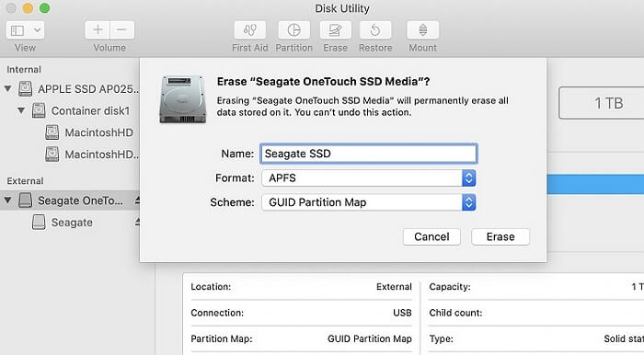Click the hard drive image in Erase dialog
Image resolution: width=644 pixels, height=355 pixels.
[183, 99]
